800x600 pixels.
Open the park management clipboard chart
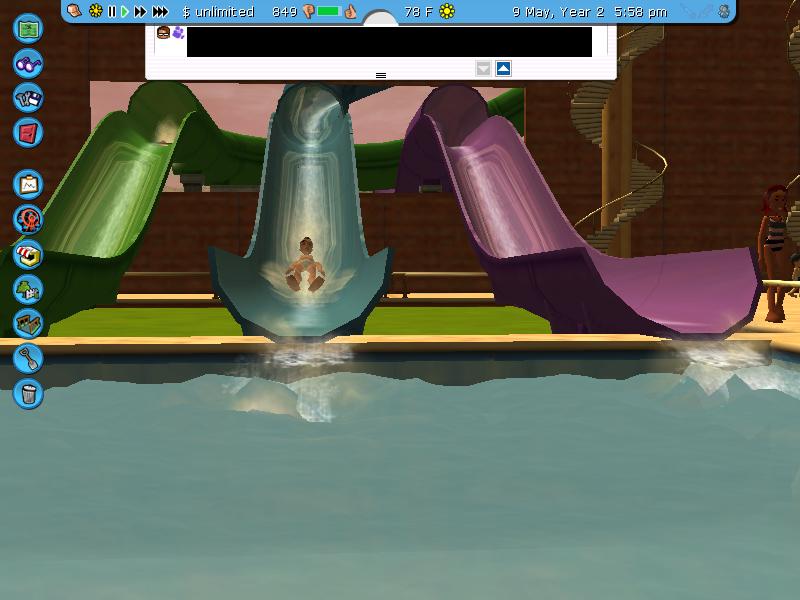pos(28,184)
